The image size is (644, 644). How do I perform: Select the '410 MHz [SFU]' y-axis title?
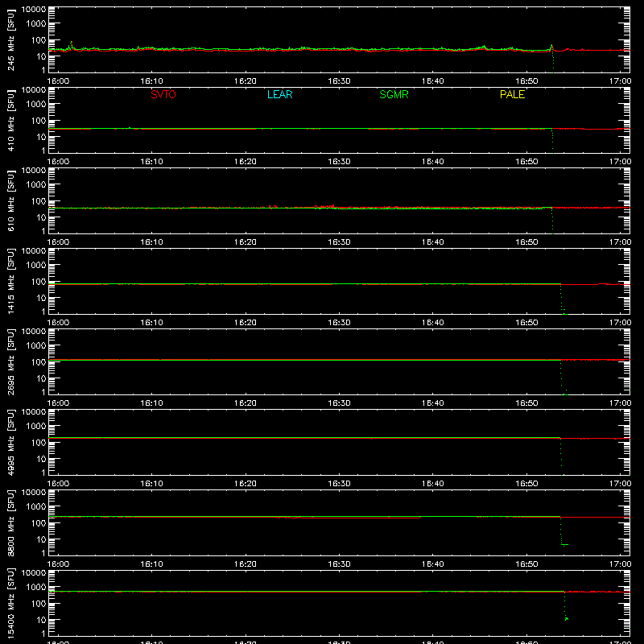point(10,120)
